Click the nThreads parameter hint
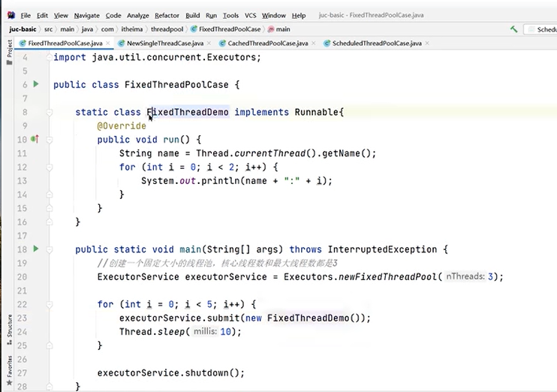This screenshot has width=557, height=392. (x=465, y=276)
